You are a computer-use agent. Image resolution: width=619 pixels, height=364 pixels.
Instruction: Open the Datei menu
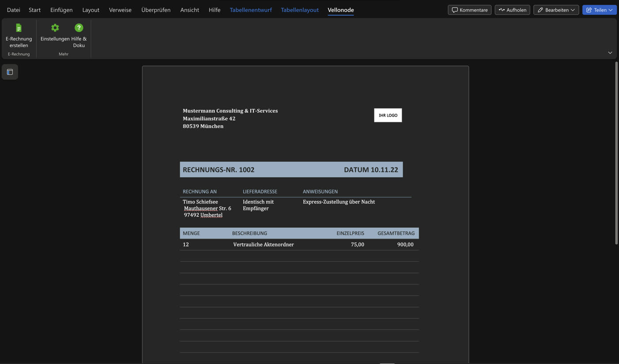point(14,10)
